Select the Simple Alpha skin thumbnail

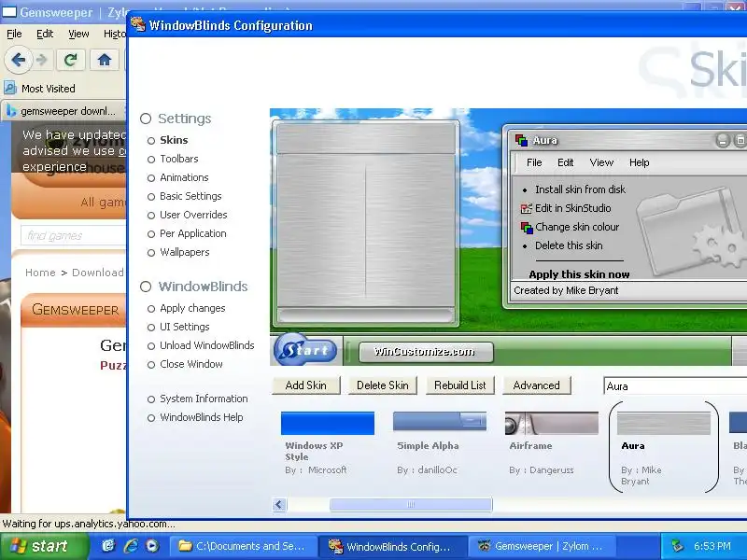point(440,423)
